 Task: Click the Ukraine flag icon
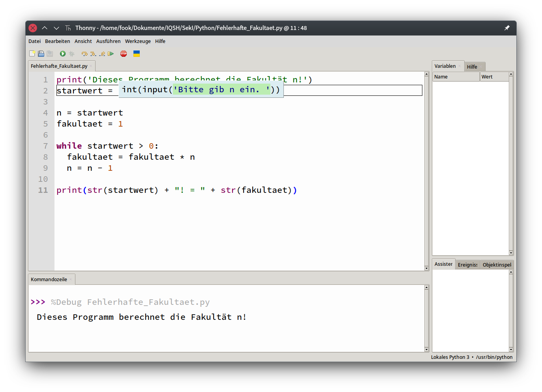(137, 54)
